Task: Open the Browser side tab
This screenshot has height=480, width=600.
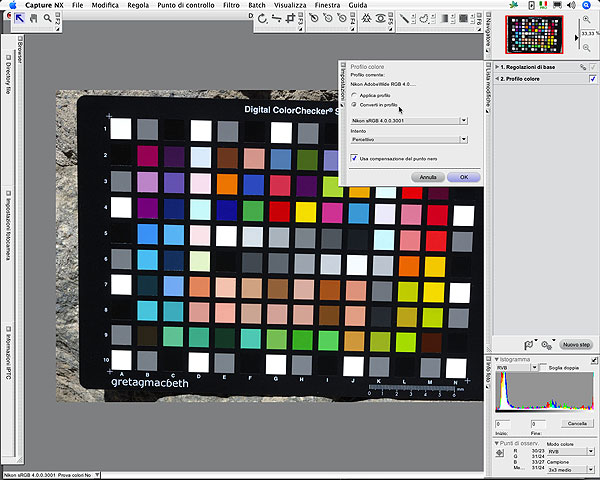Action: (20, 50)
